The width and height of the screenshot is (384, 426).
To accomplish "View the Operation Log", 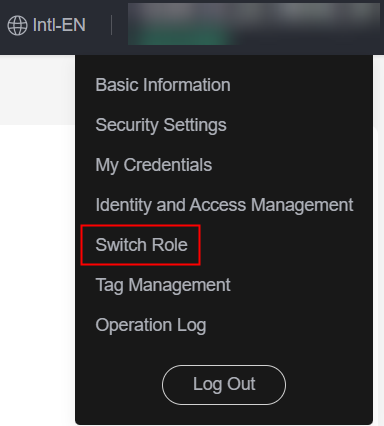I will 151,325.
